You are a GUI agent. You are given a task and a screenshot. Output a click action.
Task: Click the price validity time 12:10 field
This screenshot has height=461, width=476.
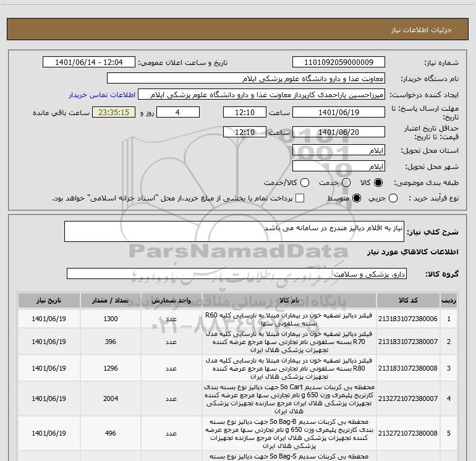(x=245, y=132)
